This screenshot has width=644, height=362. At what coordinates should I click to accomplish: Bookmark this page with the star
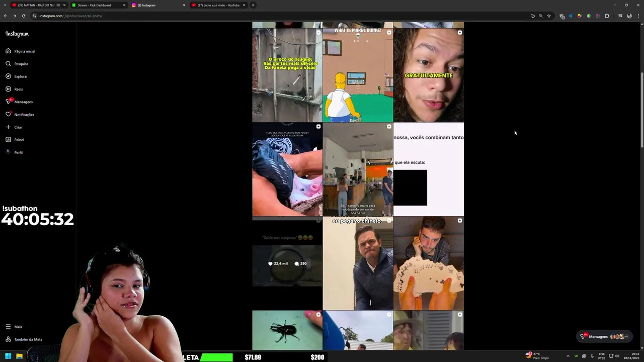point(549,16)
